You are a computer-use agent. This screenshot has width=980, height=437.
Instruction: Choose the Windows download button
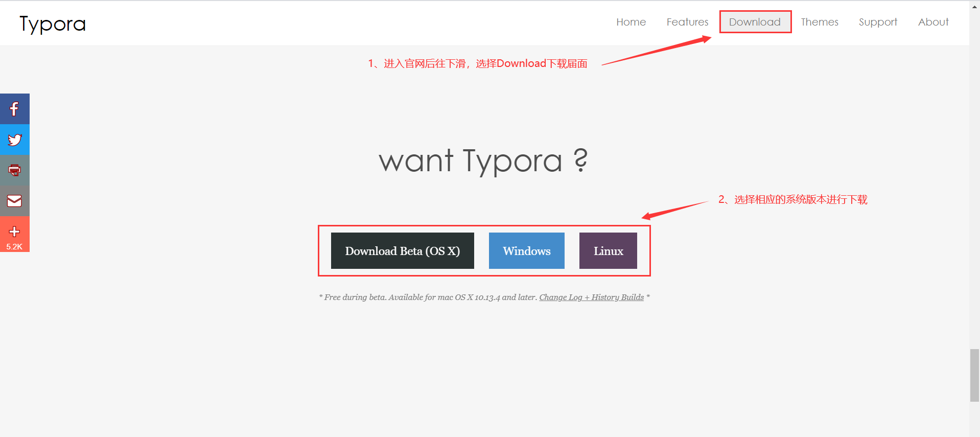[x=527, y=250]
